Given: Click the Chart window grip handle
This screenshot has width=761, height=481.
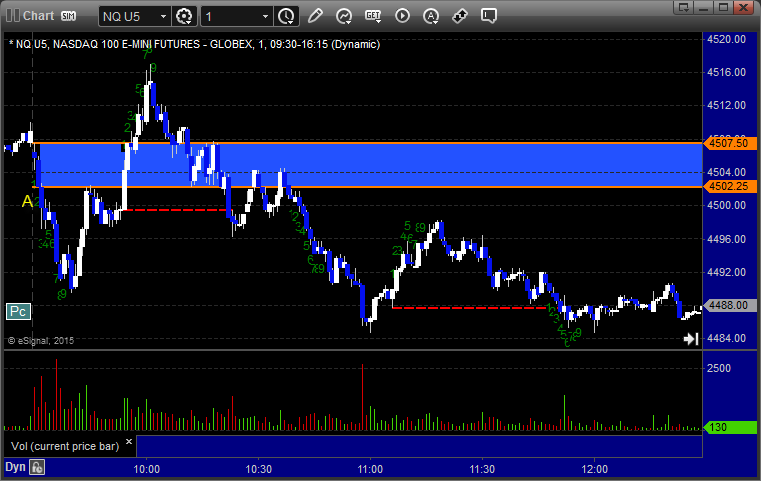Looking at the screenshot, I should (13, 16).
